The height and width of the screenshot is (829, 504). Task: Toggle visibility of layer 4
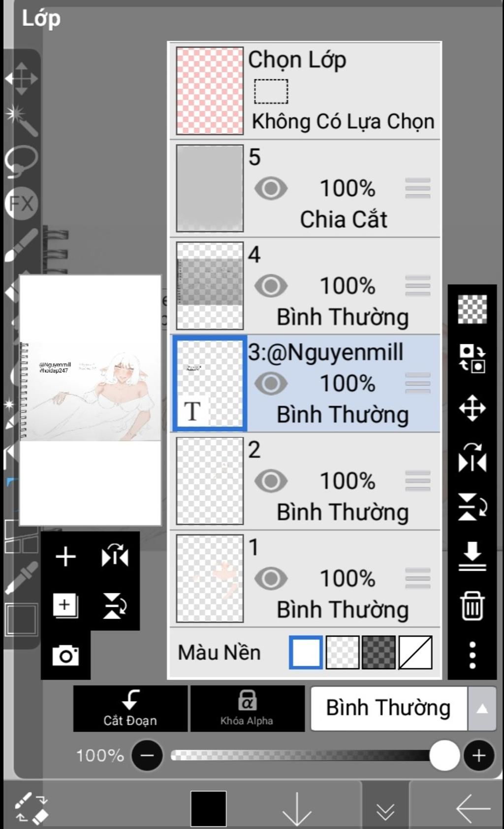pos(271,286)
